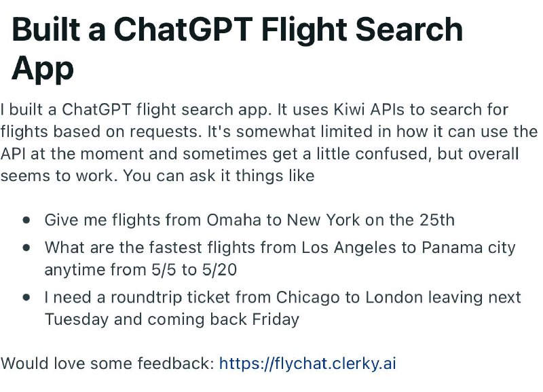Click the phrase 'You can ask it things like'
The image size is (543, 392).
coord(219,176)
